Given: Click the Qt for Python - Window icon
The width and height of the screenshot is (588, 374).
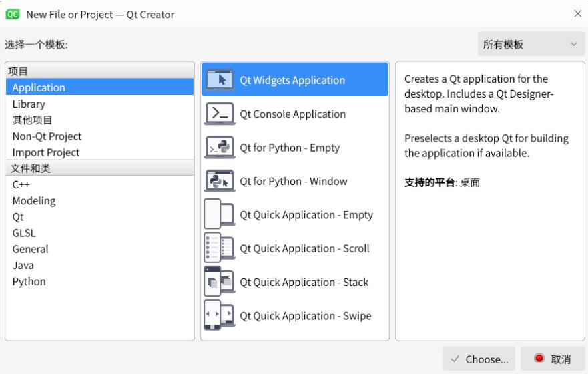Looking at the screenshot, I should [220, 181].
